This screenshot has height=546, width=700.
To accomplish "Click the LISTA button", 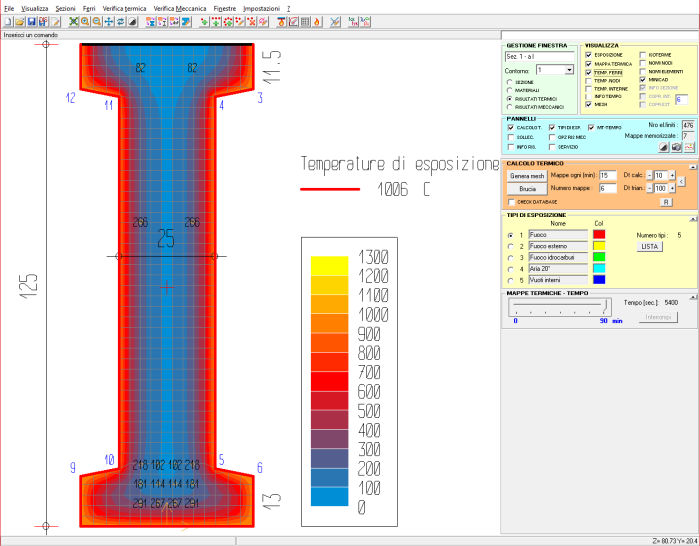I will pyautogui.click(x=649, y=246).
